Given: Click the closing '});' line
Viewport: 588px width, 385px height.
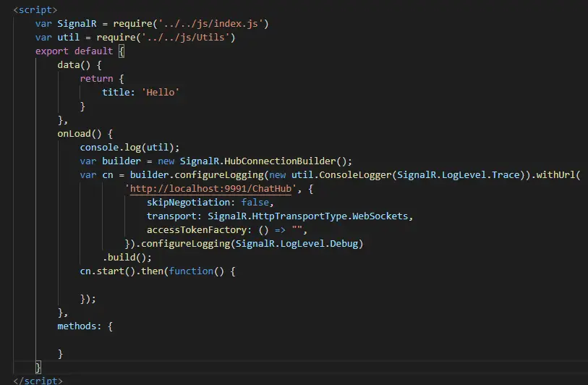Looking at the screenshot, I should tap(88, 299).
